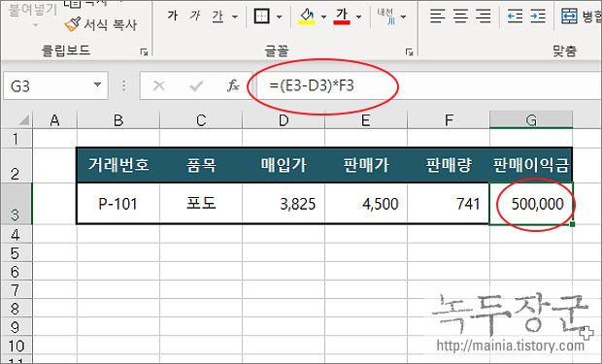Click the 판매가 header cell

(x=366, y=165)
